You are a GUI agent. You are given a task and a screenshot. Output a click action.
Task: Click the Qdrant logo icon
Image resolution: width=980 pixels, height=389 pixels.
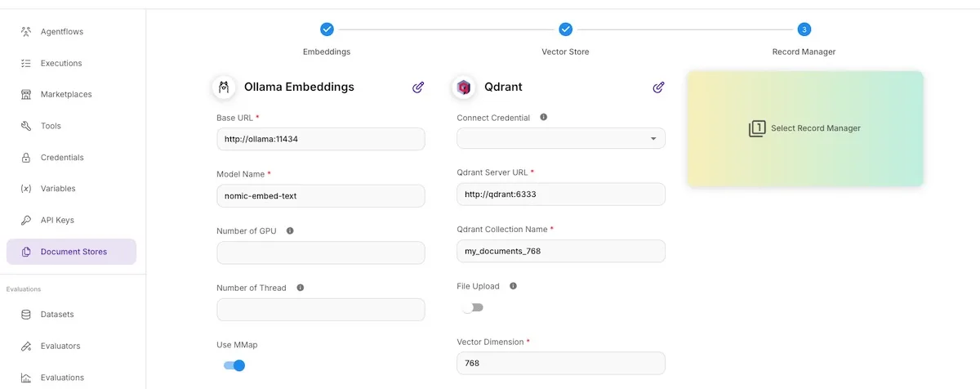[464, 87]
